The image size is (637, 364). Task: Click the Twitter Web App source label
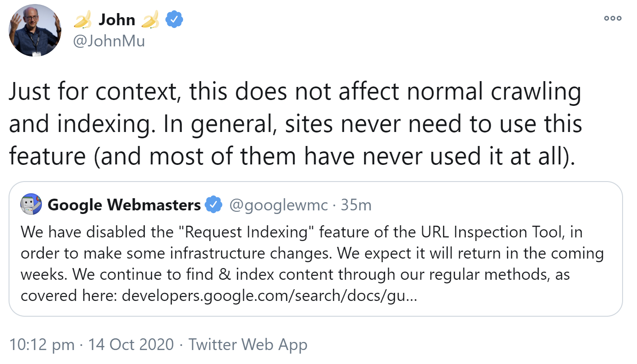point(248,344)
